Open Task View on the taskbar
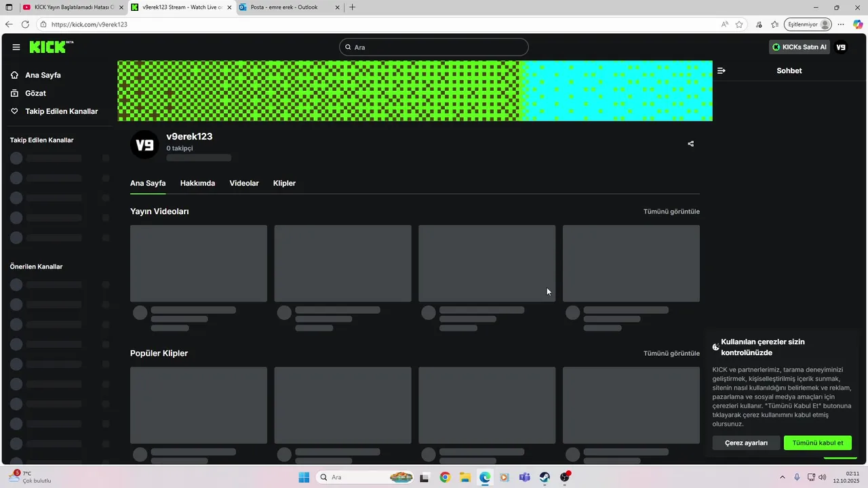Viewport: 868px width, 488px height. pyautogui.click(x=425, y=477)
